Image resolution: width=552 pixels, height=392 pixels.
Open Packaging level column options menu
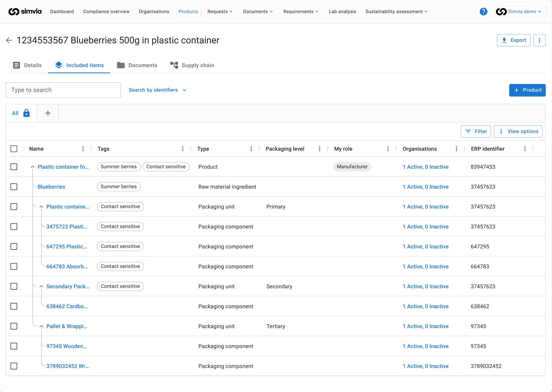pos(320,149)
